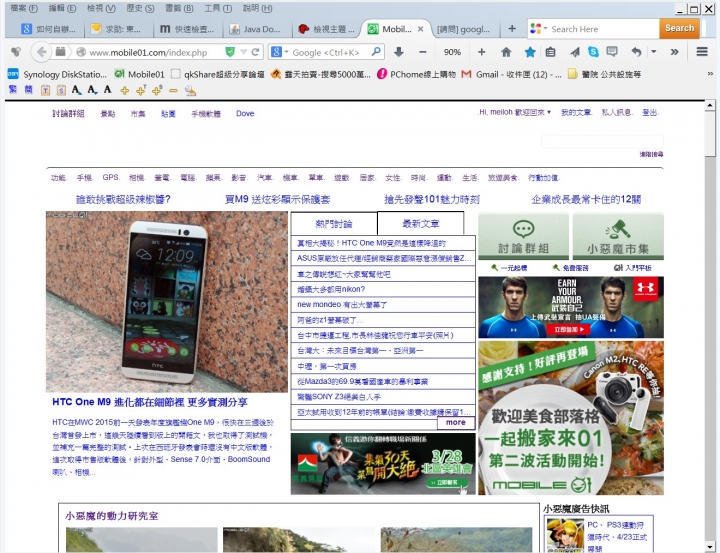Image resolution: width=720 pixels, height=553 pixels.
Task: Click the 簡 simplified Chinese conversion icon
Action: (28, 90)
